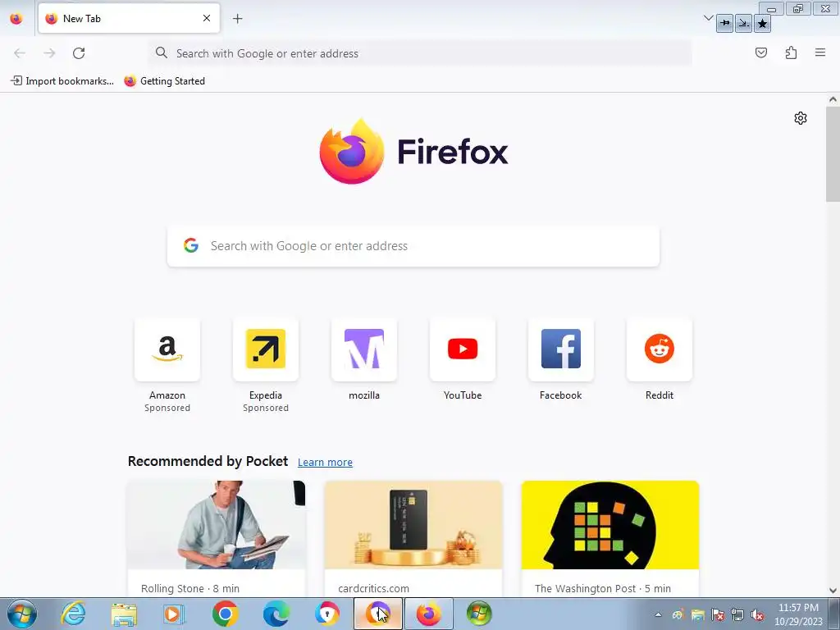Click the pushpin title bar button
The height and width of the screenshot is (630, 840).
[x=724, y=23]
